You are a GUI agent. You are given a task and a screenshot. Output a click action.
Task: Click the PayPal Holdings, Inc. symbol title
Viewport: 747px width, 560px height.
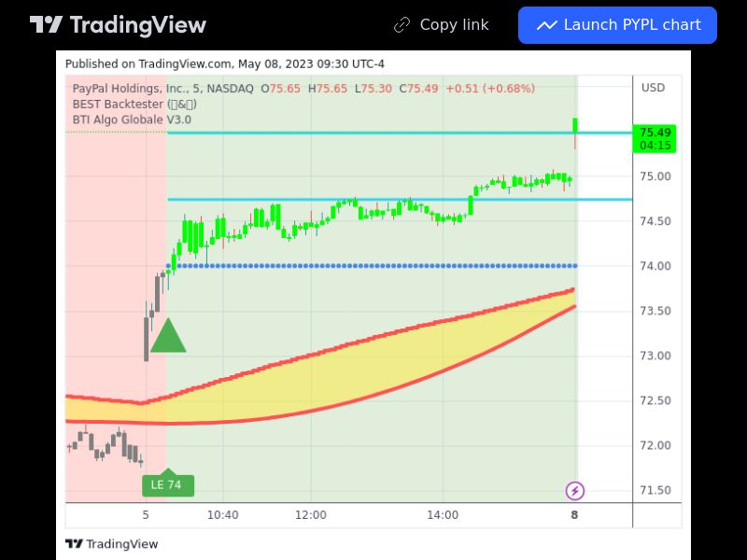[x=162, y=89]
